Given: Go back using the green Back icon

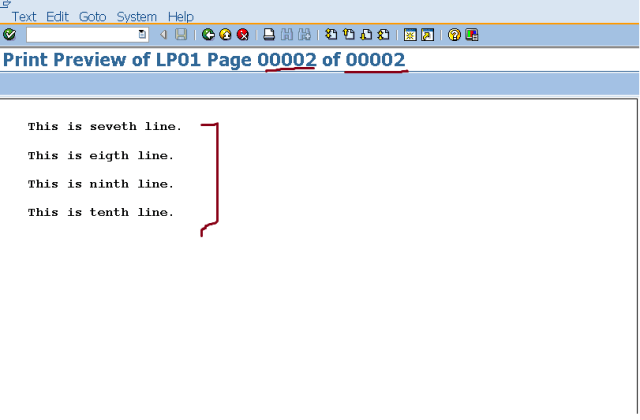Looking at the screenshot, I should pyautogui.click(x=208, y=35).
